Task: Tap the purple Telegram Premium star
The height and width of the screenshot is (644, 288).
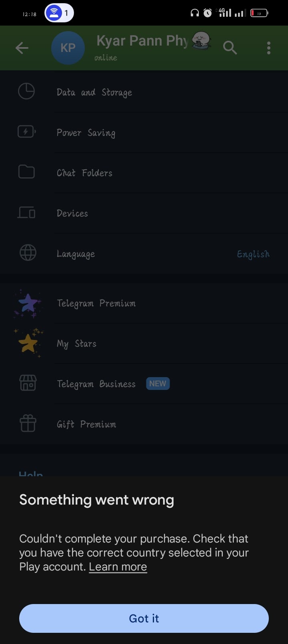Action: tap(28, 303)
